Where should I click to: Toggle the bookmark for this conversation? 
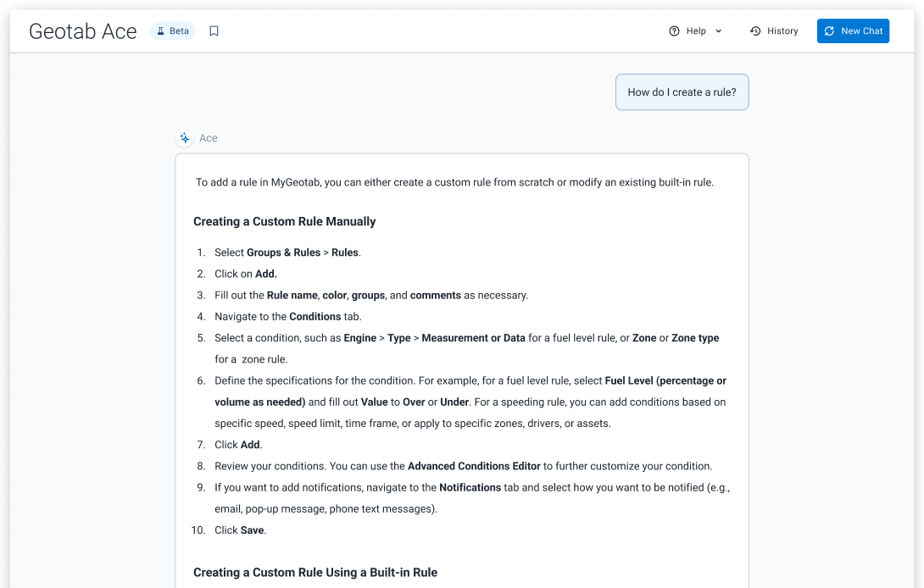tap(214, 31)
